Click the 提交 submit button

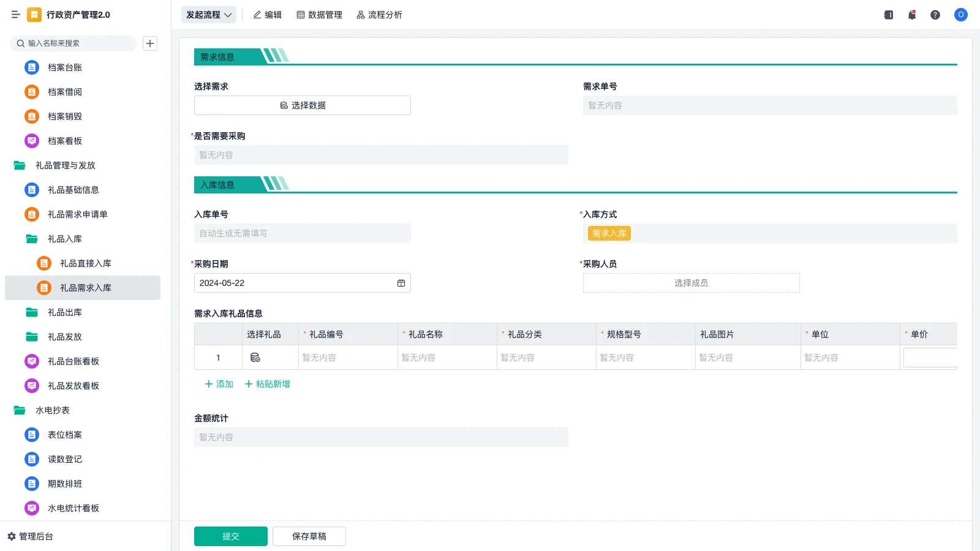click(231, 536)
